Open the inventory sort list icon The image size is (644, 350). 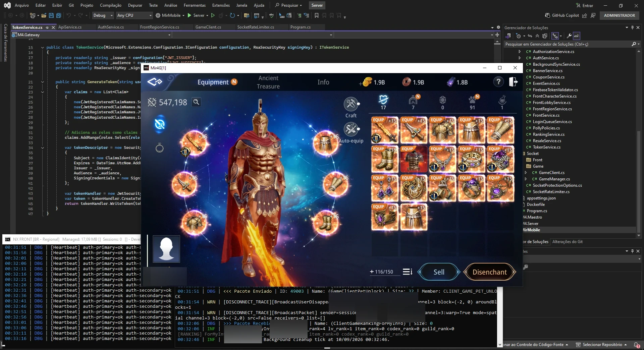408,272
